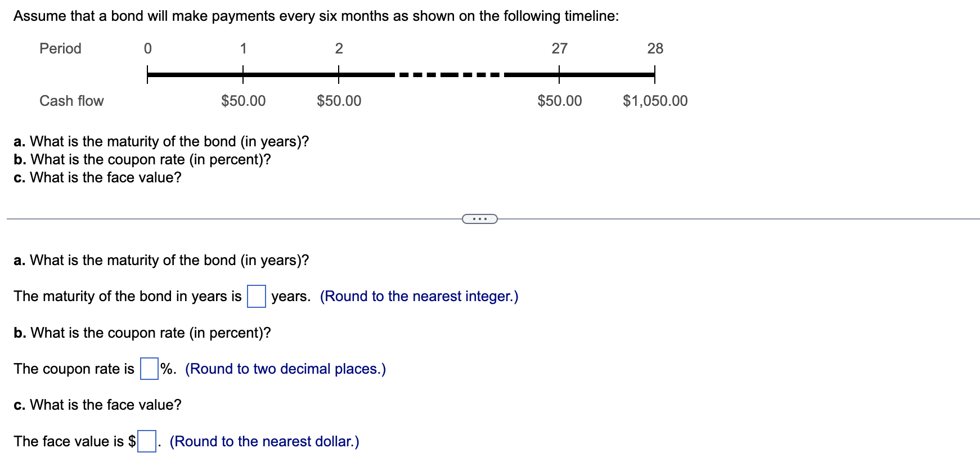The width and height of the screenshot is (980, 457).
Task: Click the period number 28 label
Action: [x=655, y=49]
